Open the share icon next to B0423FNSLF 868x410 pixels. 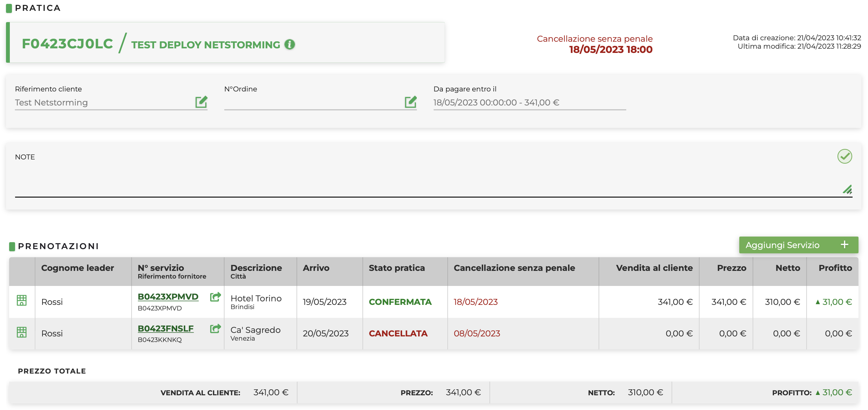215,329
